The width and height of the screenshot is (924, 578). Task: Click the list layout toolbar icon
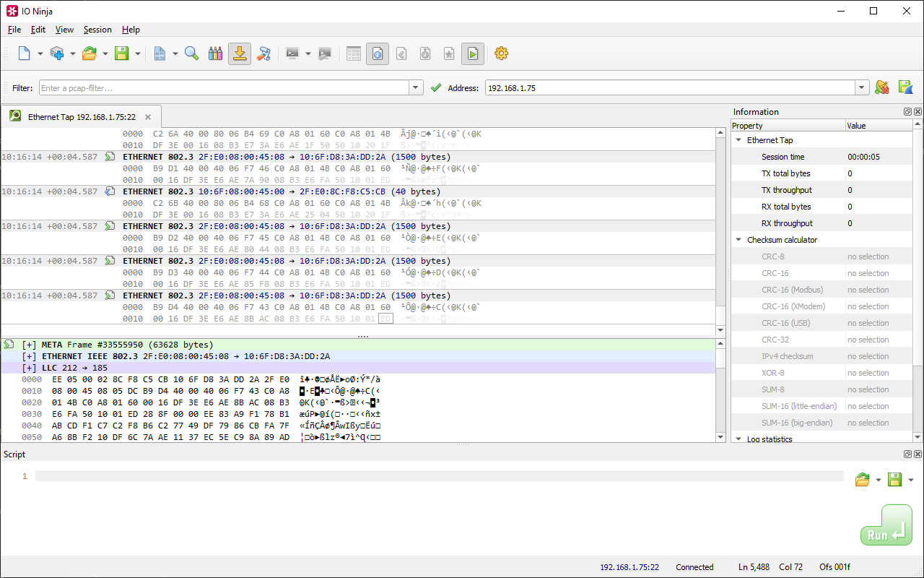pyautogui.click(x=354, y=53)
